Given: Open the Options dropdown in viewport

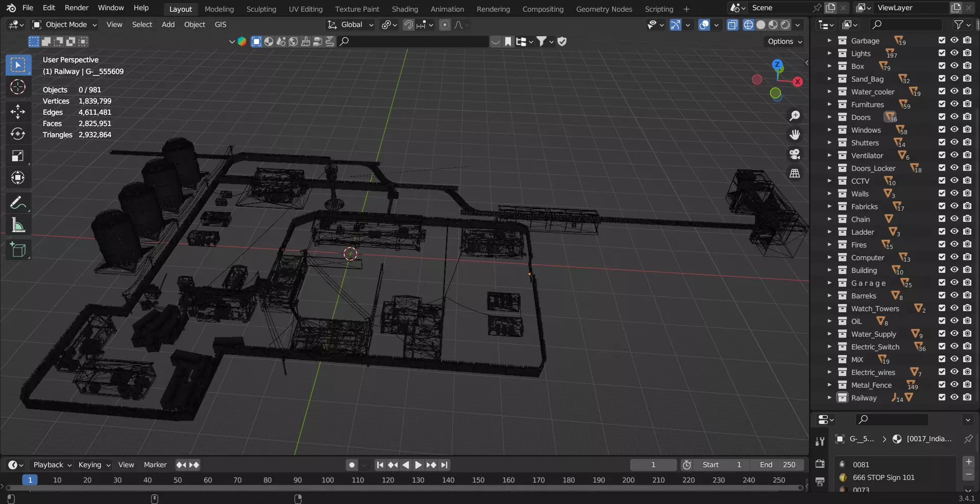Looking at the screenshot, I should pyautogui.click(x=785, y=41).
